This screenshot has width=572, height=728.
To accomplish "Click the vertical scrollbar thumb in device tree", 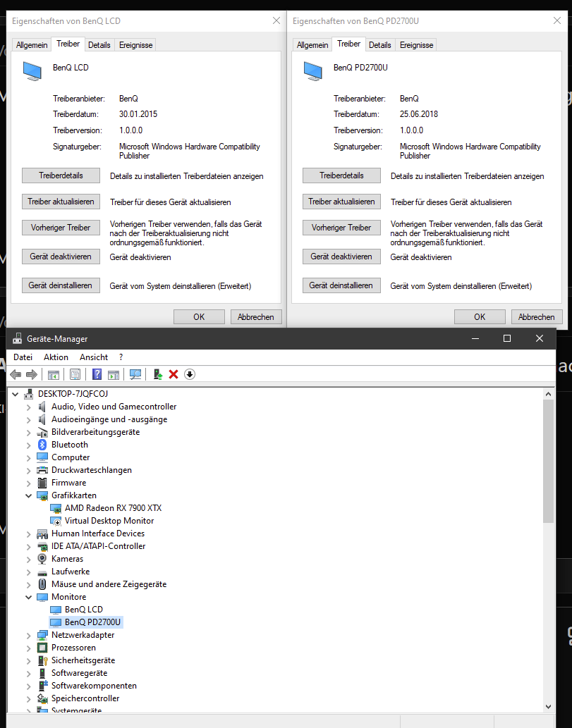I will coord(548,461).
